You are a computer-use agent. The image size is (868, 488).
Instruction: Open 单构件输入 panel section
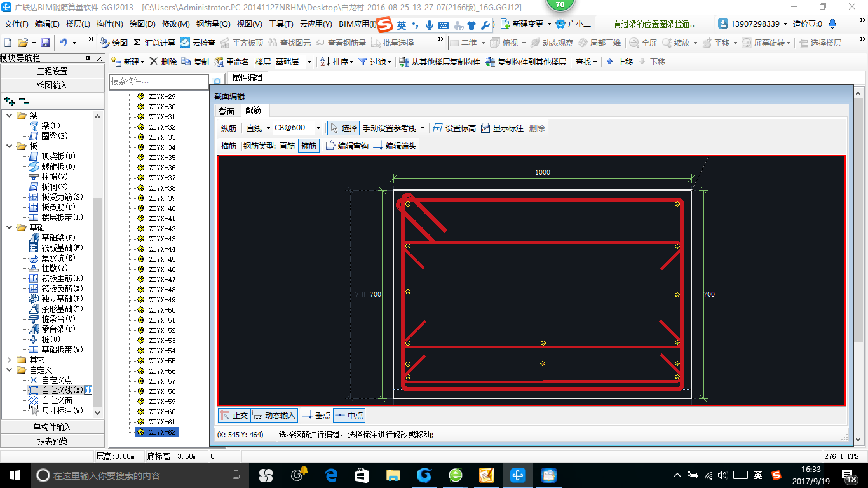point(52,427)
